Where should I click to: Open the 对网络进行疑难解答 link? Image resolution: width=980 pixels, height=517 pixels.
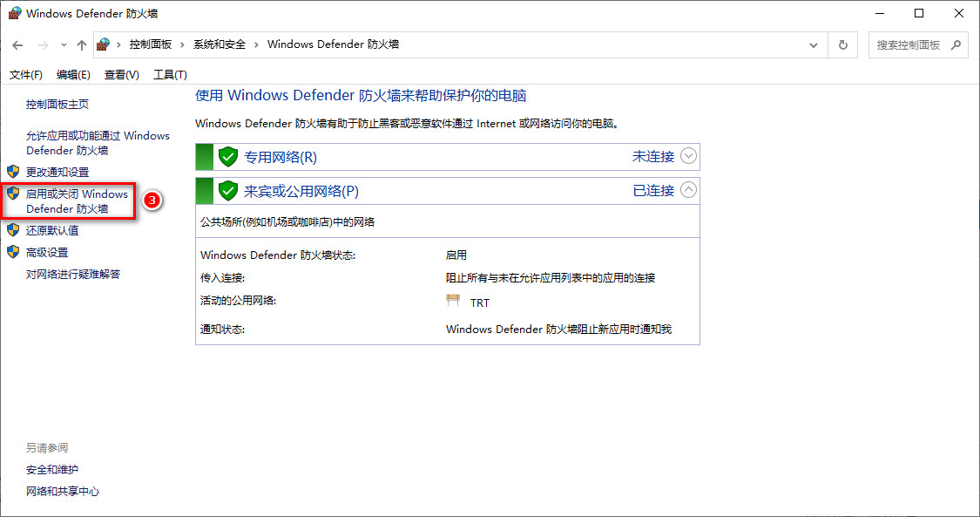coord(73,275)
